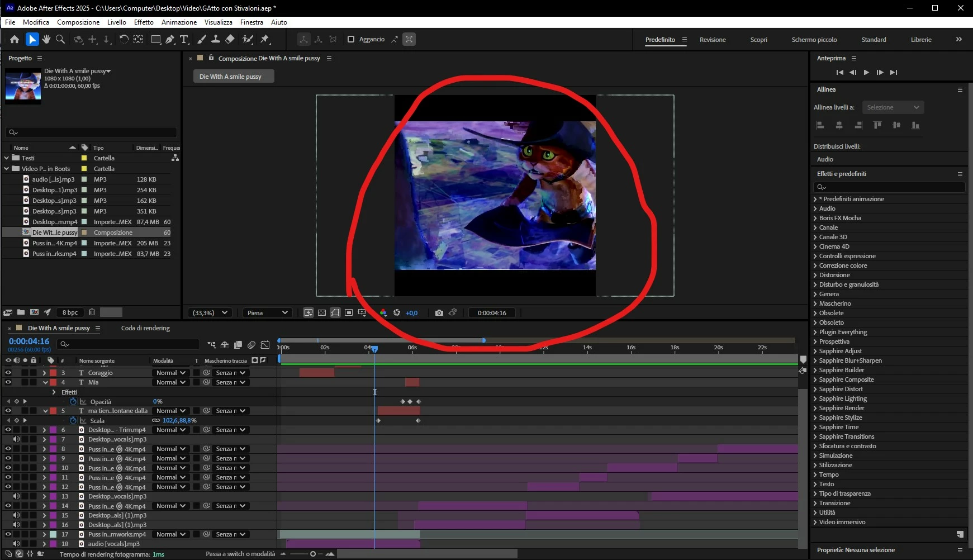Viewport: 973px width, 560px height.
Task: Expand the Effetti group under Mia
Action: pos(54,392)
